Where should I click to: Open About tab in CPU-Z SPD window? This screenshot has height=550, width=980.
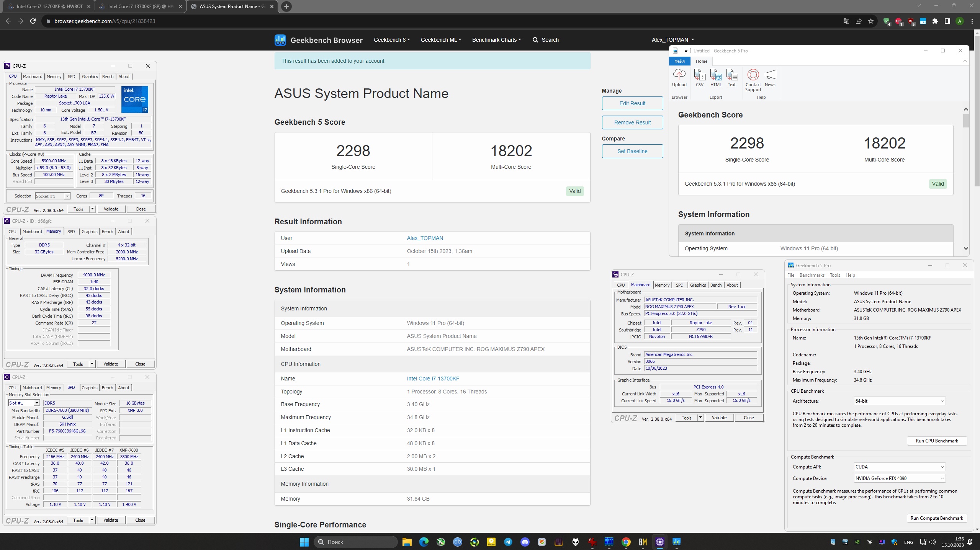(124, 388)
